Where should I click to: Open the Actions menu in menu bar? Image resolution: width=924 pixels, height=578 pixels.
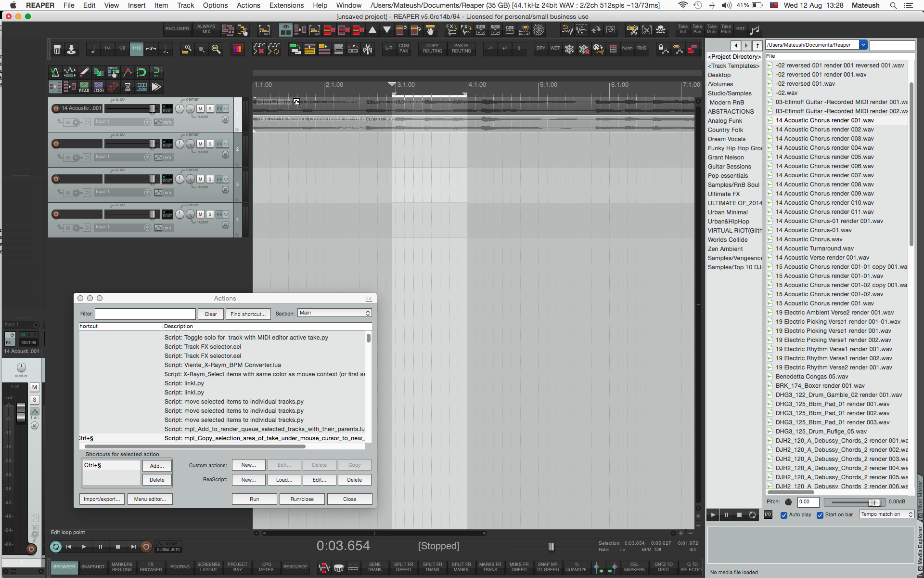click(x=248, y=5)
